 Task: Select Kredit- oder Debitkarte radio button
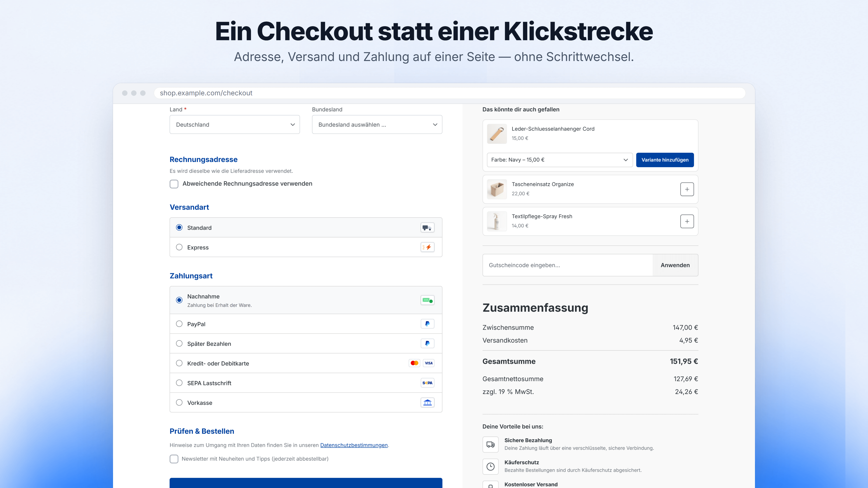(x=179, y=363)
